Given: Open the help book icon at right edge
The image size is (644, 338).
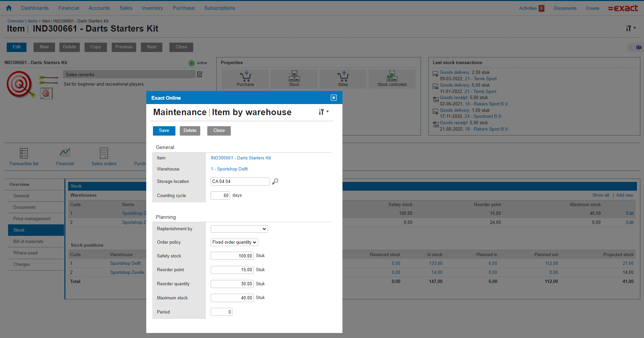Looking at the screenshot, I should click(x=639, y=47).
